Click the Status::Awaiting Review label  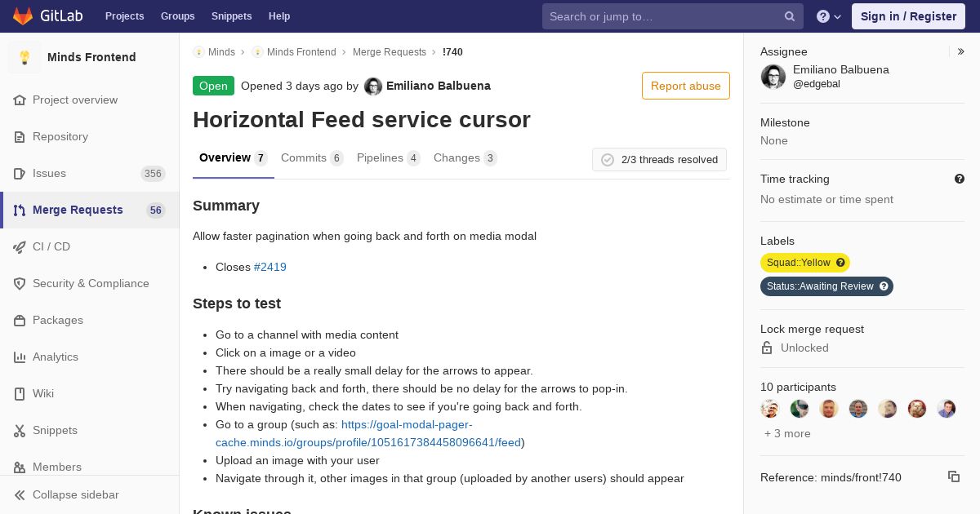[826, 286]
